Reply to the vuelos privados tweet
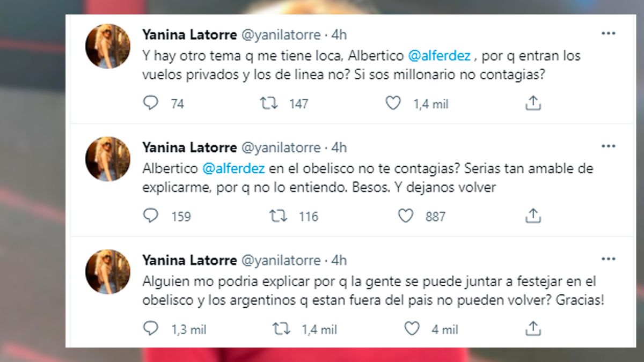Viewport: 644px width, 362px height. (x=151, y=103)
